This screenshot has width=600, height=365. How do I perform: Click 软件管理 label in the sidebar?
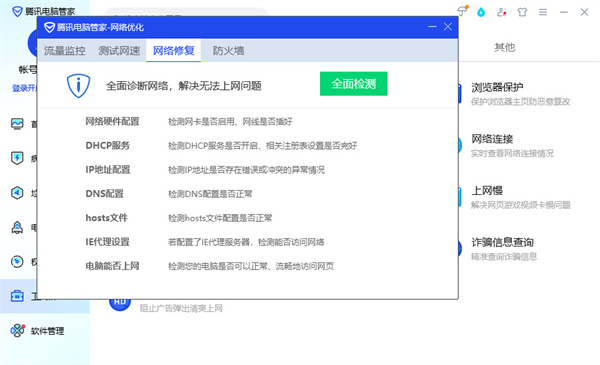(47, 331)
